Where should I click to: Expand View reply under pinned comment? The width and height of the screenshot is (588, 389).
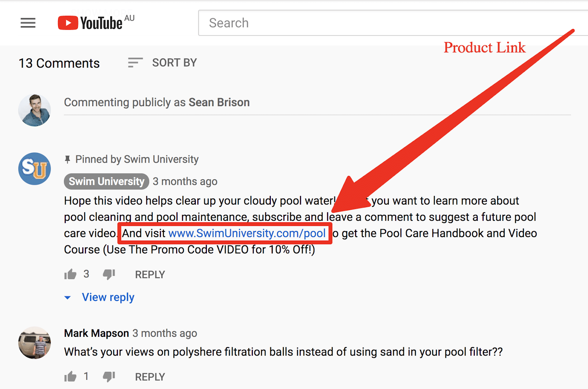click(108, 297)
